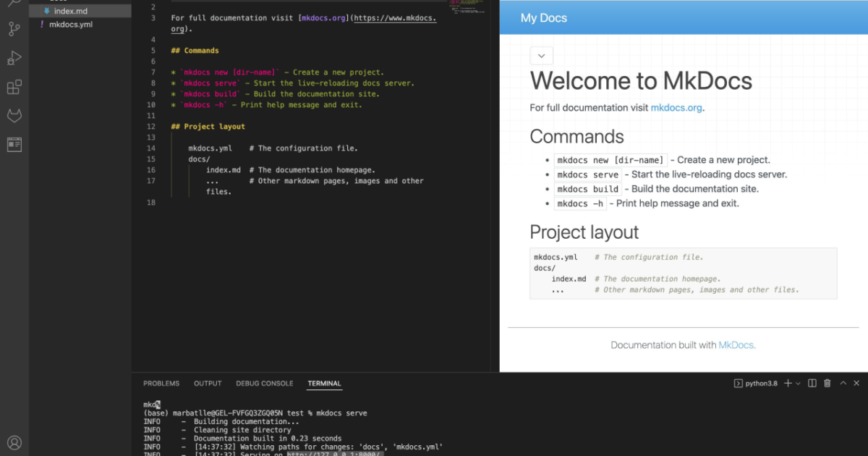Select index.md in the file tree
Viewport: 868px width, 456px height.
(x=70, y=12)
